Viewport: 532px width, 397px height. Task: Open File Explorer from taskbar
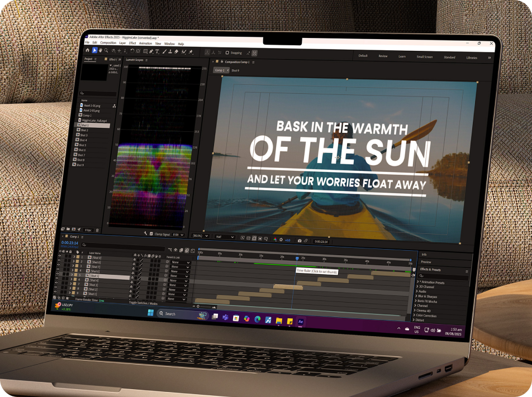[279, 321]
